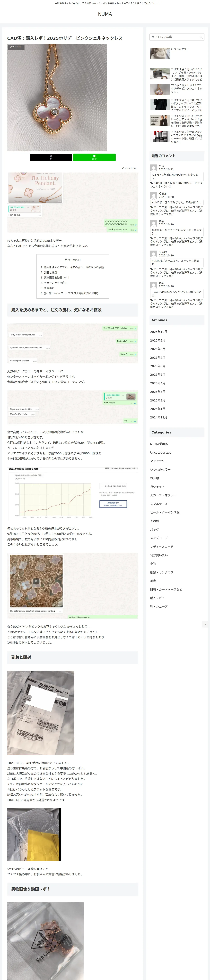Click the shipping label package photo
The height and width of the screenshot is (980, 210).
[41, 713]
